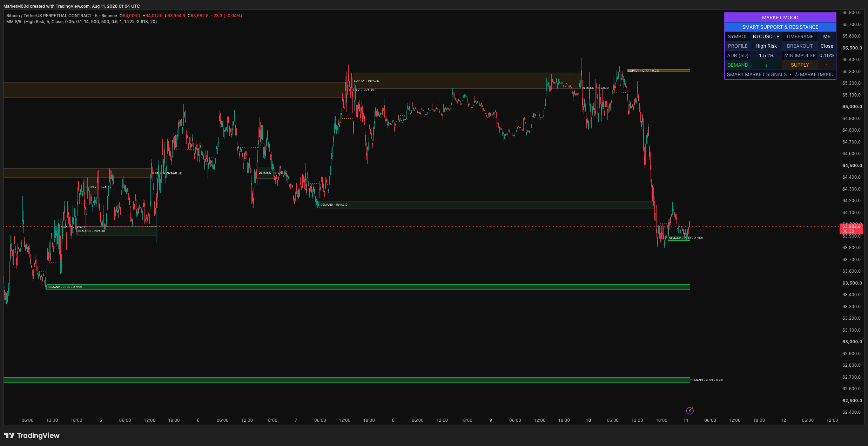Click the Close breakout value in Market Mood table
The width and height of the screenshot is (868, 446).
click(x=827, y=46)
